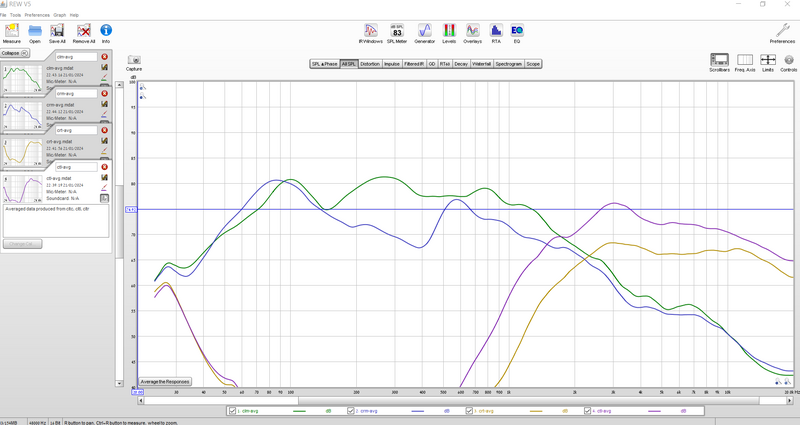
Task: Click the Change Cal... button
Action: tap(22, 244)
